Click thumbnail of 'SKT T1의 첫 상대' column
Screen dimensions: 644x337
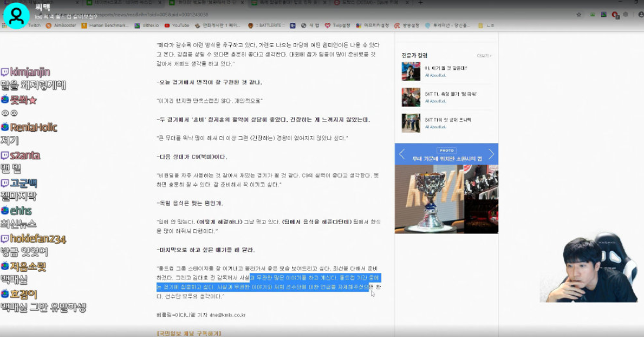click(411, 123)
